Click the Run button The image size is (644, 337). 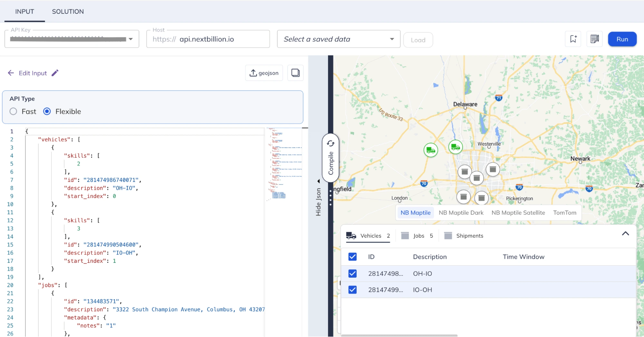(x=622, y=39)
